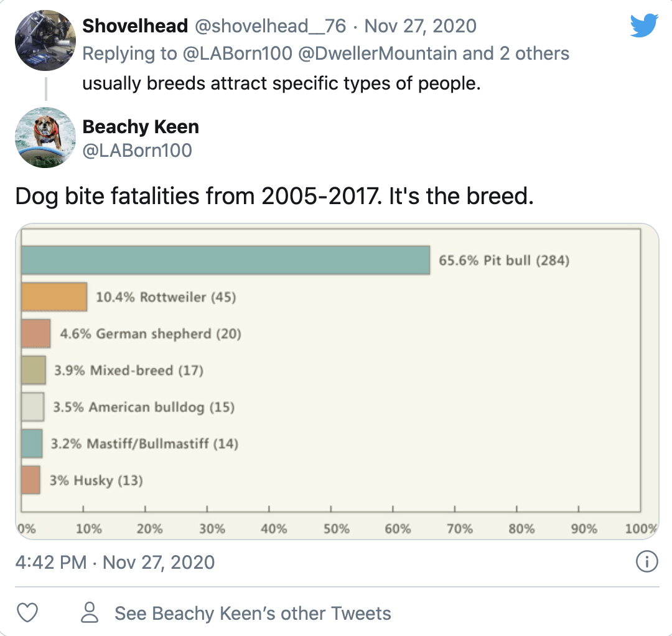
Task: Open the @LABorn100 mention in reply line
Action: [x=238, y=54]
